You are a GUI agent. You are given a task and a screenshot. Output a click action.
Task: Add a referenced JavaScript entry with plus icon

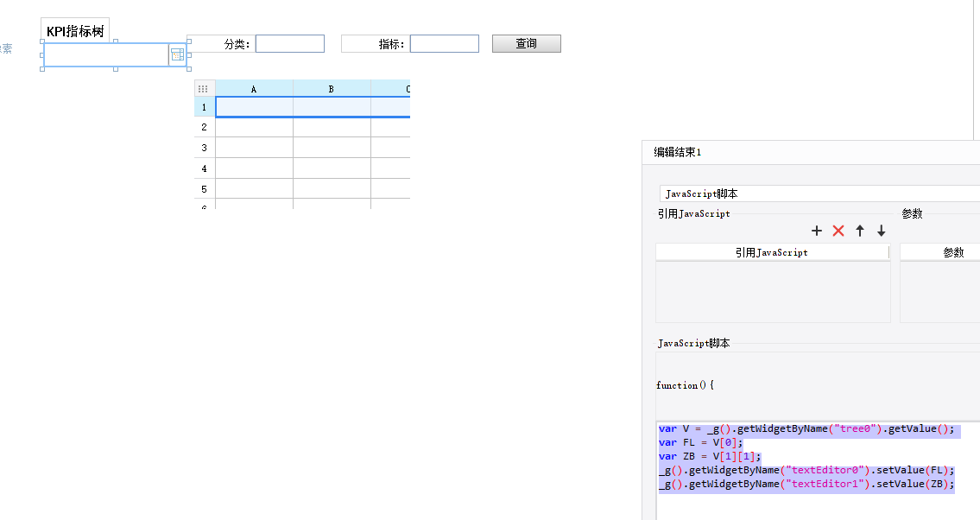pos(816,231)
